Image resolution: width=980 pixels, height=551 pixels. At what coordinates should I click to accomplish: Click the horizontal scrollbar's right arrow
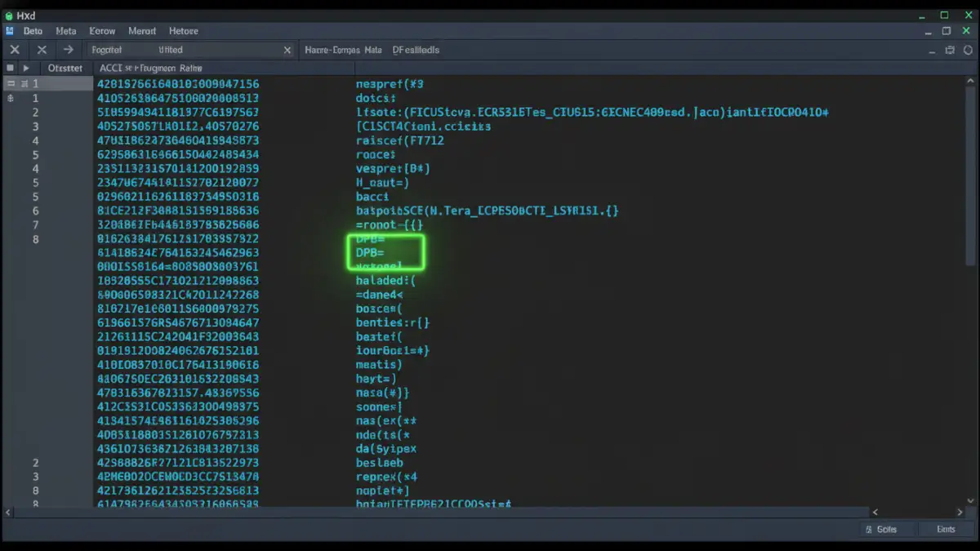960,512
